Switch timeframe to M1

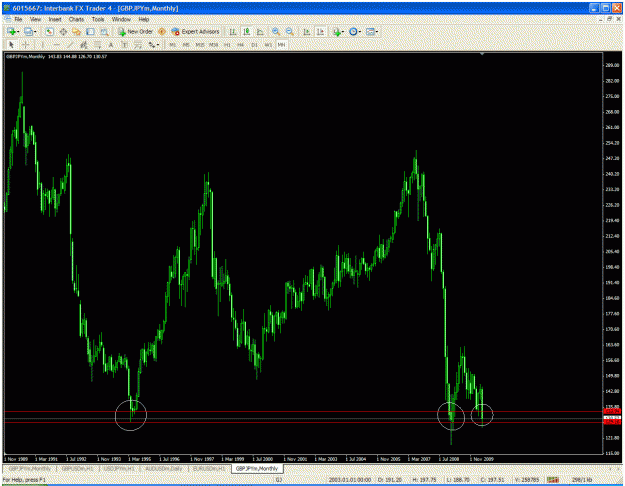tap(173, 45)
